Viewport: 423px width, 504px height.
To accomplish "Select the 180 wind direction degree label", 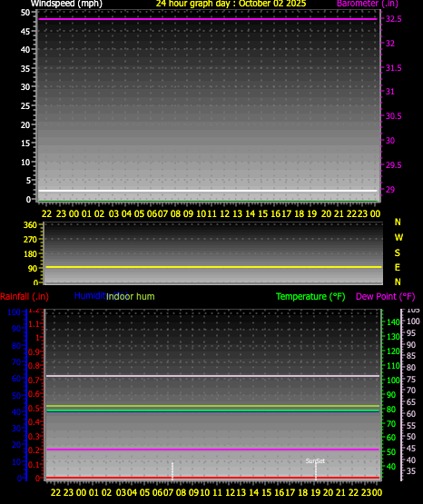I will [30, 254].
